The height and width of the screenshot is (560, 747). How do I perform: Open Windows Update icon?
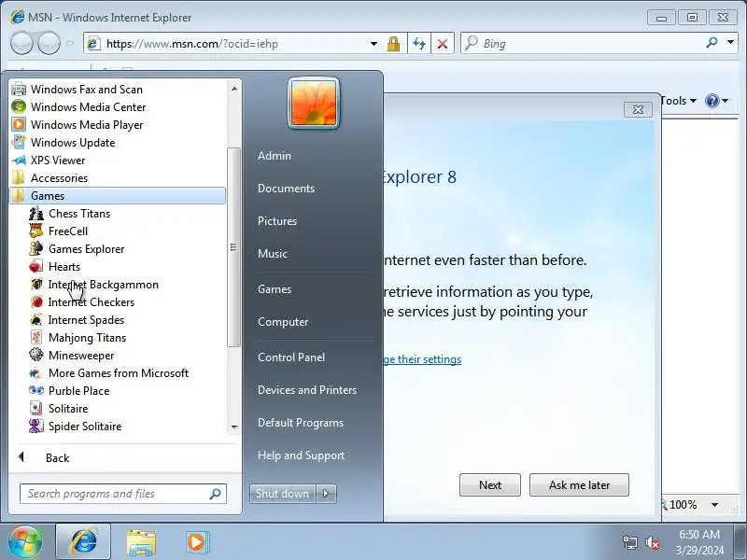[19, 143]
